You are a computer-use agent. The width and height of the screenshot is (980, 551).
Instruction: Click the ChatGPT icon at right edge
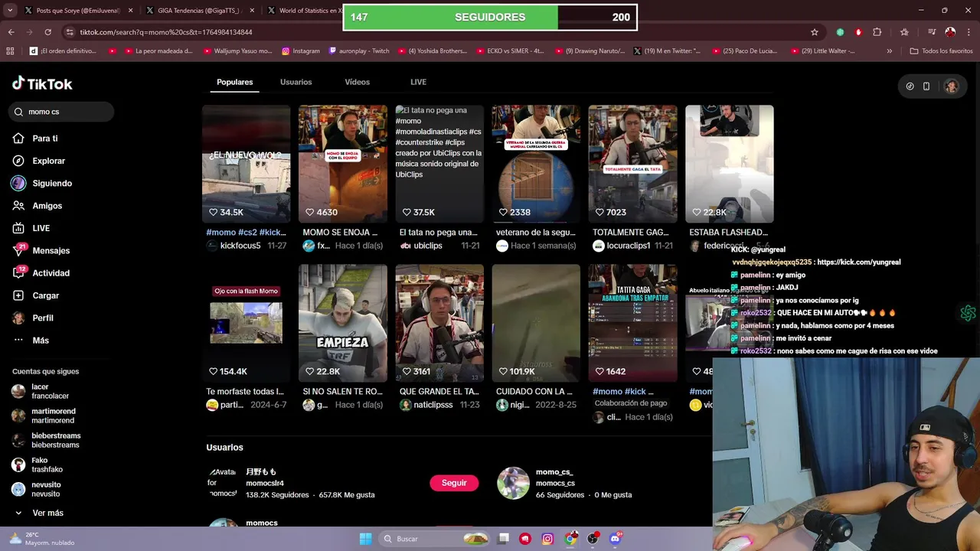[x=968, y=313]
